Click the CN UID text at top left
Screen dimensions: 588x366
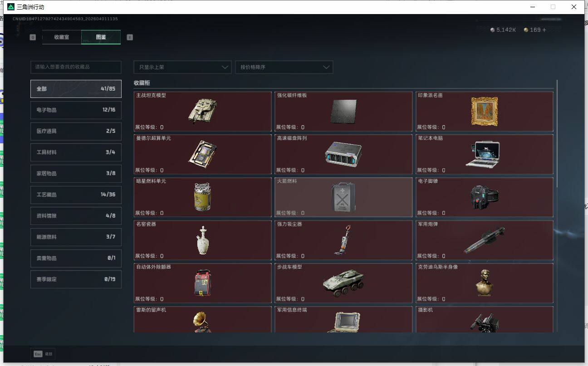coord(65,19)
